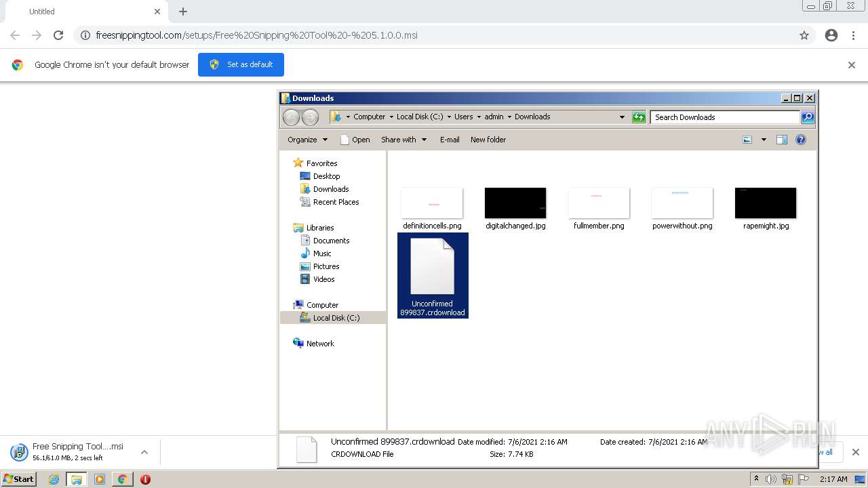Go back in the Downloads Explorer window
Screen dimensions: 868x488
(291, 117)
